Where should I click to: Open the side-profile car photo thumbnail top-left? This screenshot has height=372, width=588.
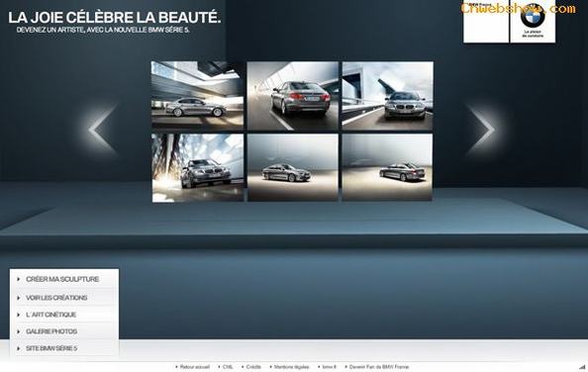coord(198,96)
